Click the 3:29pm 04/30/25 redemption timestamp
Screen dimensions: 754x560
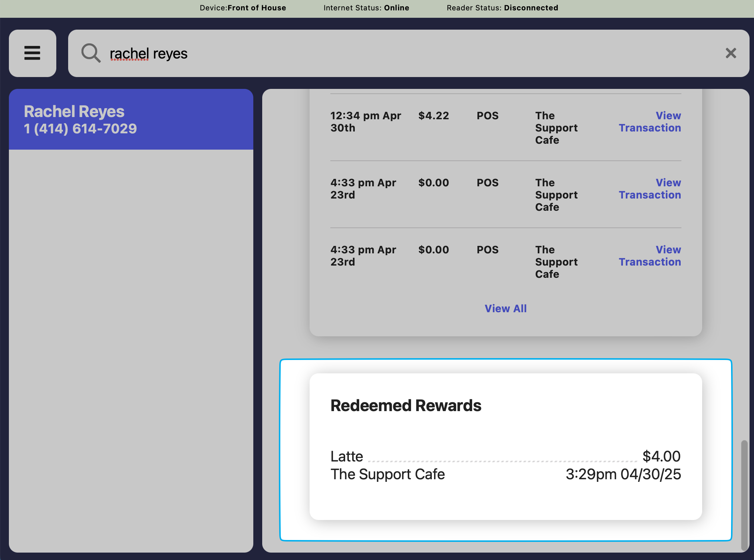click(x=623, y=474)
